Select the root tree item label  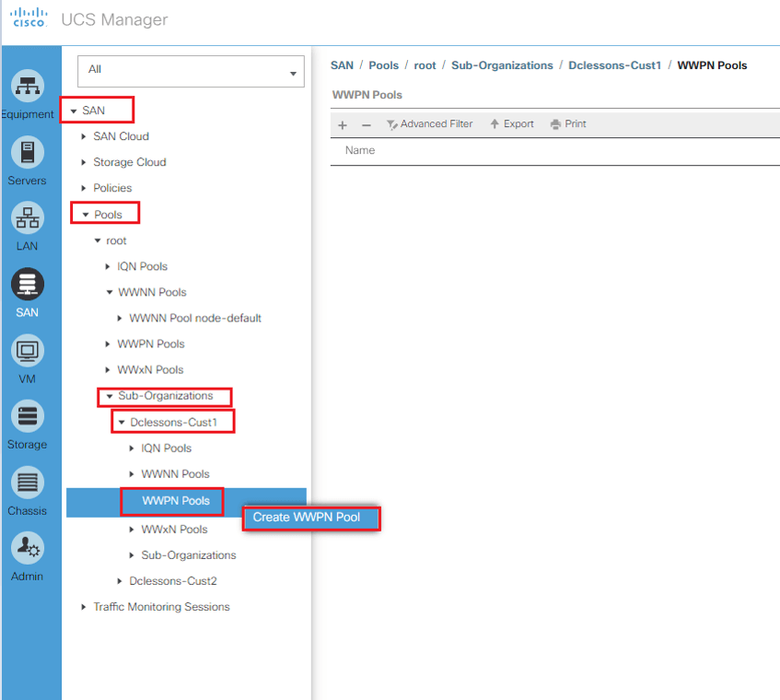click(116, 240)
